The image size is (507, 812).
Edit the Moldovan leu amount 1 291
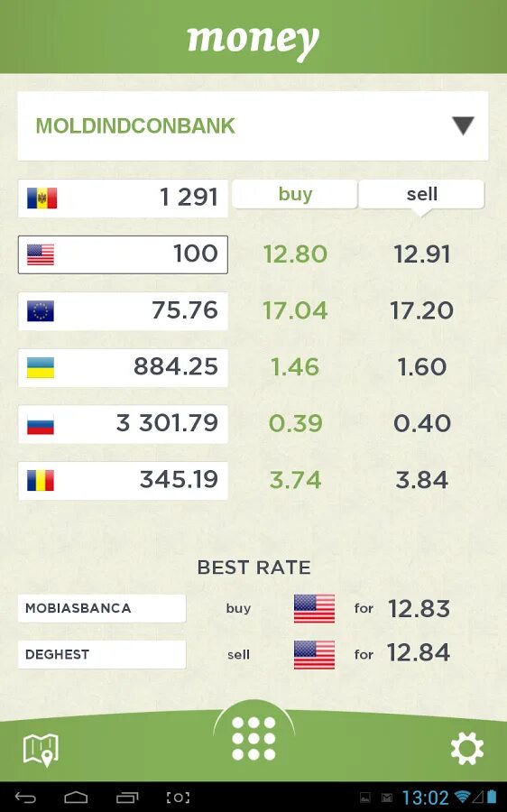123,198
